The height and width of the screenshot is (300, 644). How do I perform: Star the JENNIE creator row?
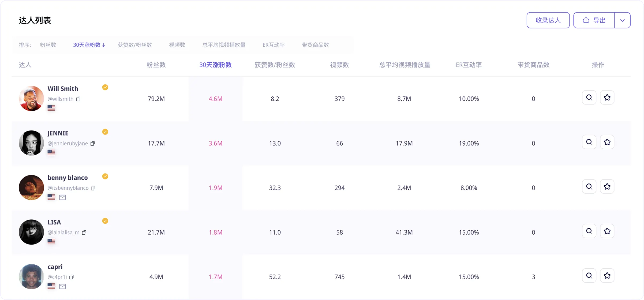607,142
